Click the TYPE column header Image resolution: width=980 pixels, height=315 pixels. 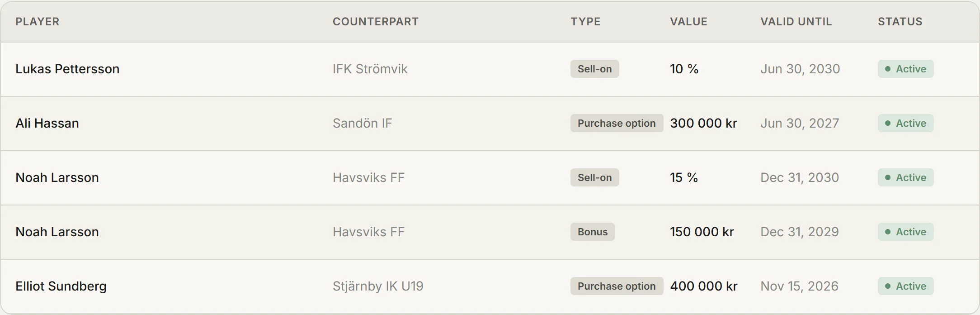tap(585, 22)
